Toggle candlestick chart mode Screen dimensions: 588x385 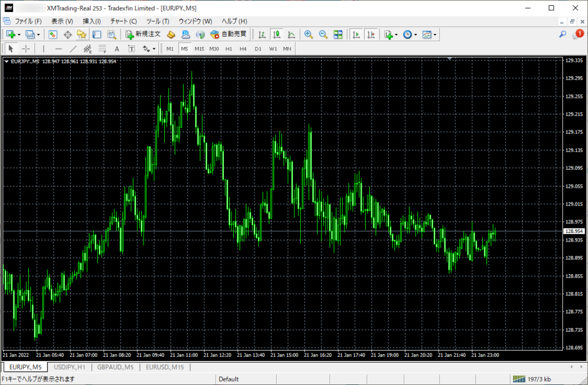pos(277,34)
